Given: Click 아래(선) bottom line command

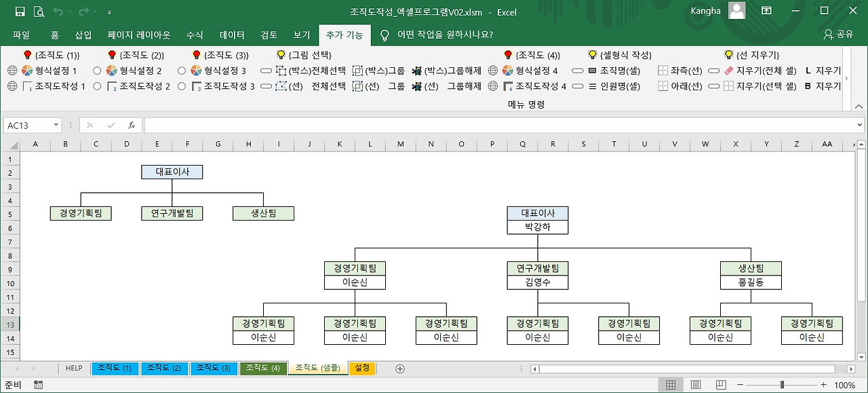Looking at the screenshot, I should coord(680,86).
